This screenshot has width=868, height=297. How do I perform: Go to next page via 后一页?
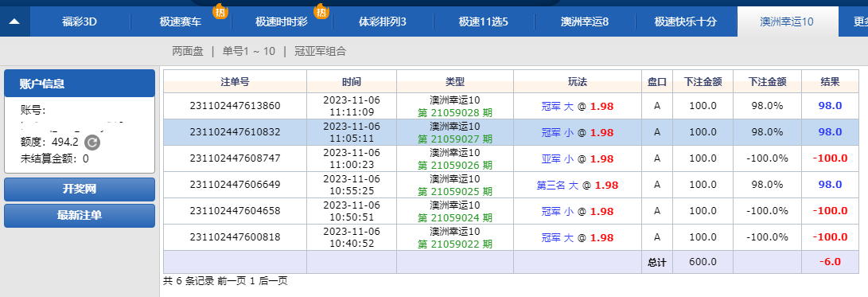274,281
